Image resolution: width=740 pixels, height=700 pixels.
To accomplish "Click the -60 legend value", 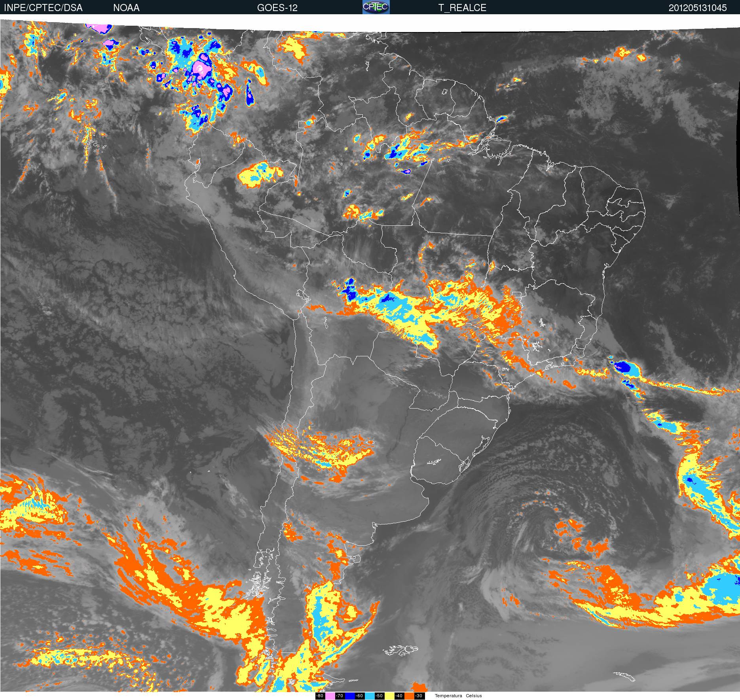I will [360, 696].
